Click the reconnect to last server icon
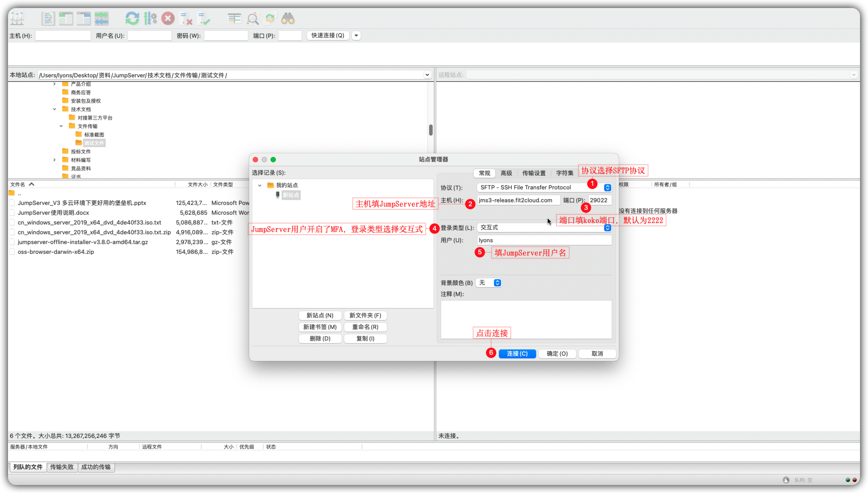Image resolution: width=868 pixels, height=493 pixels. pos(204,19)
